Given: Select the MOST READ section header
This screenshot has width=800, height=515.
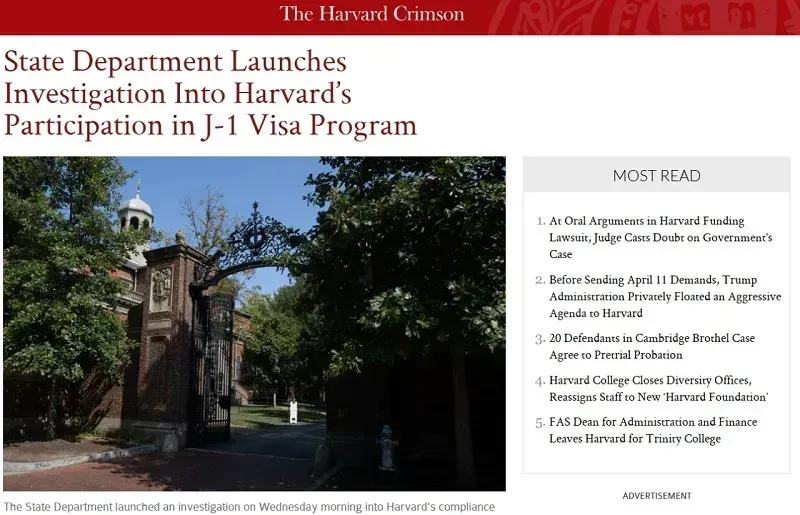Looking at the screenshot, I should pos(656,176).
